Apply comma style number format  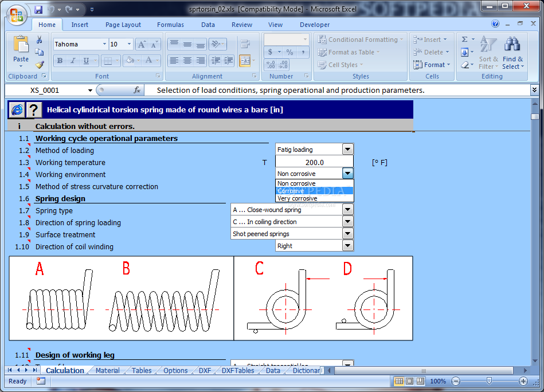coord(303,52)
